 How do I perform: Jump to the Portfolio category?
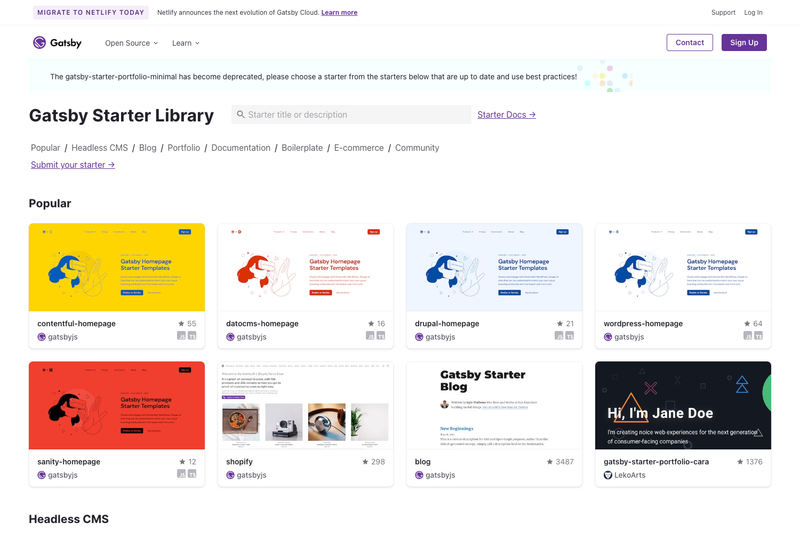[x=184, y=148]
